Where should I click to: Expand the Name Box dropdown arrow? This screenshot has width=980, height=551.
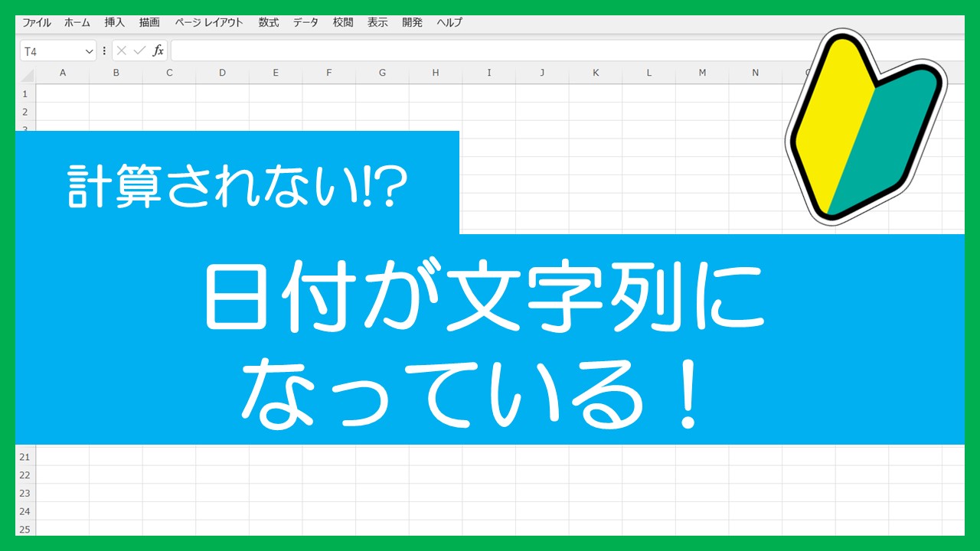89,51
